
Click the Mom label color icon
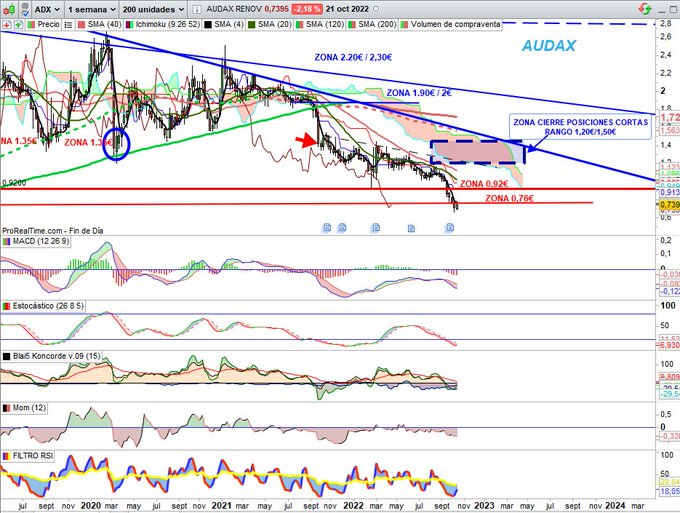[7, 408]
